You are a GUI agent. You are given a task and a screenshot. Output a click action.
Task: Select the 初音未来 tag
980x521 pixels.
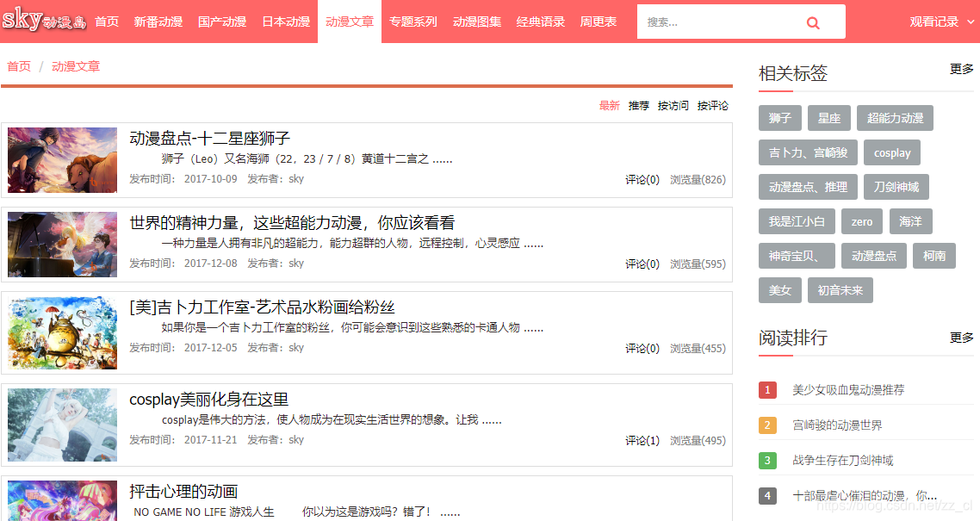(840, 290)
